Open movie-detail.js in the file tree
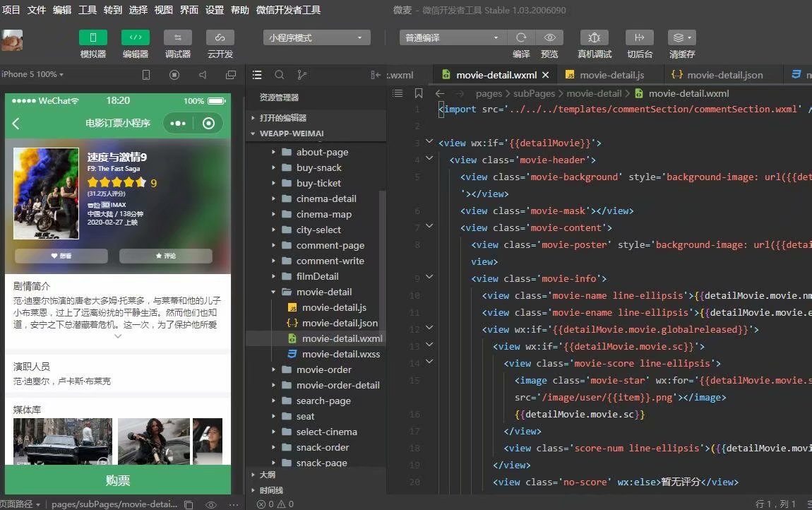The image size is (812, 510). click(x=334, y=308)
